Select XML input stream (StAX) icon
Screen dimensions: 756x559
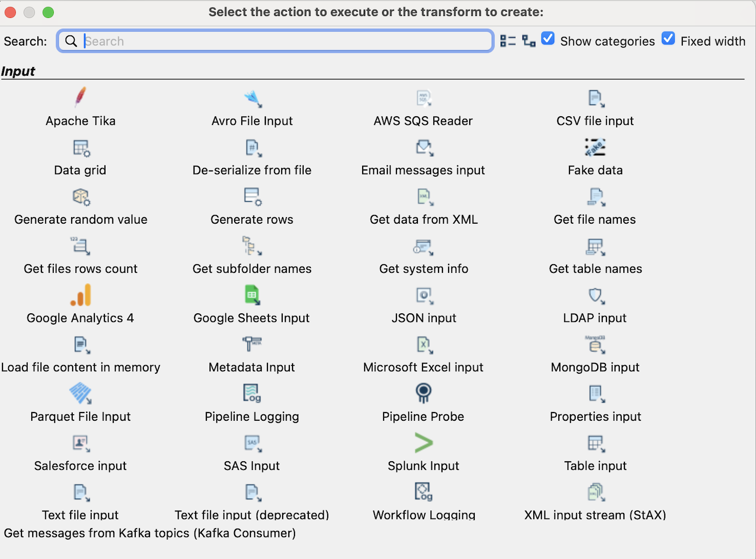tap(596, 492)
